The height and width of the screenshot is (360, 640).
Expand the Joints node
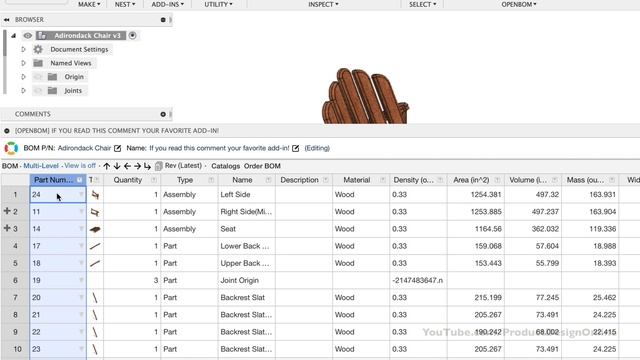click(23, 91)
